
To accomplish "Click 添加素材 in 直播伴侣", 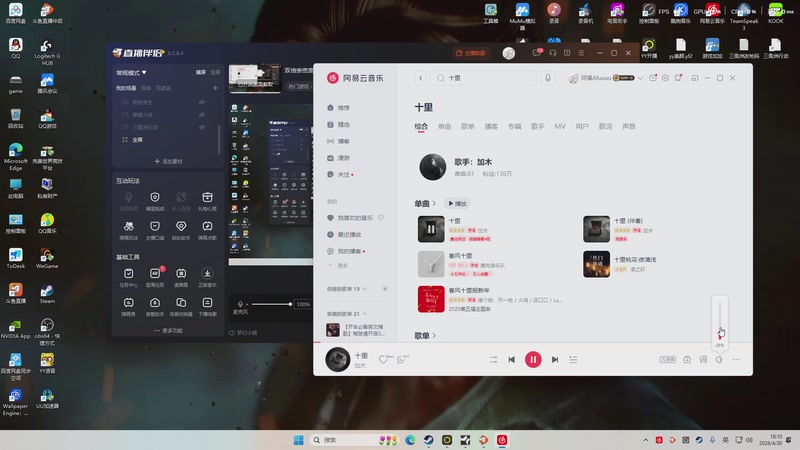I will tap(168, 161).
